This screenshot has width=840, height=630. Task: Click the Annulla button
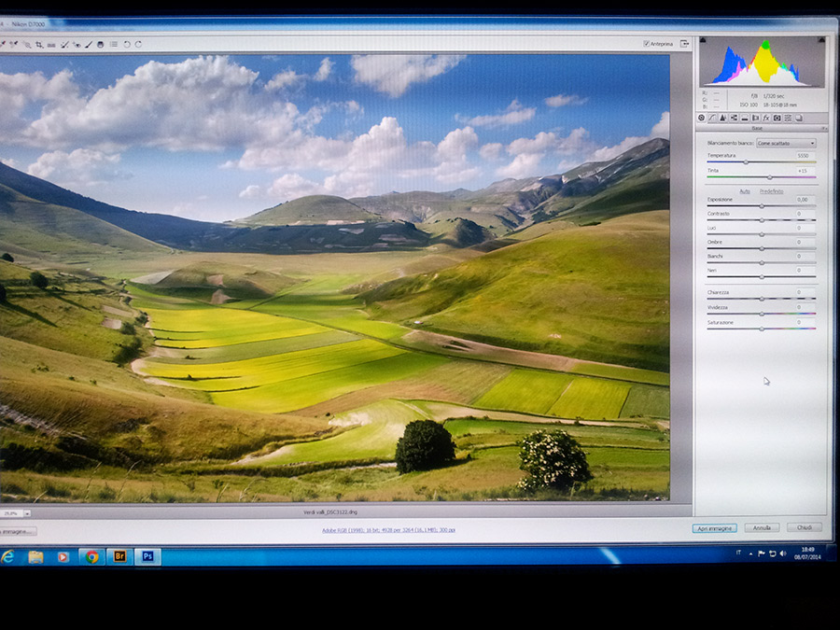(x=762, y=527)
